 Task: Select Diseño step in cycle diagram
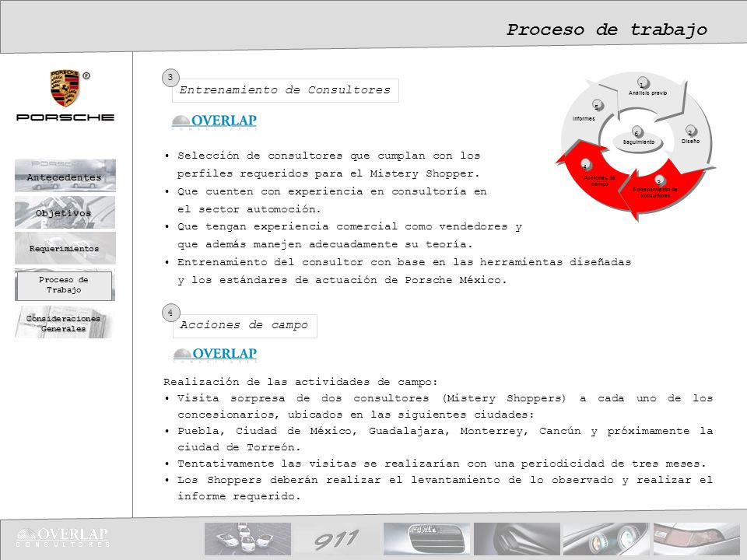point(690,141)
